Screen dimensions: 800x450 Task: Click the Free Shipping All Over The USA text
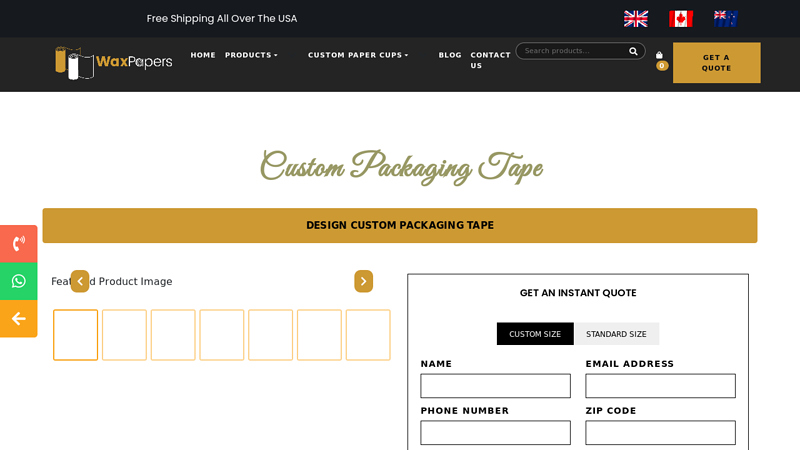(221, 18)
